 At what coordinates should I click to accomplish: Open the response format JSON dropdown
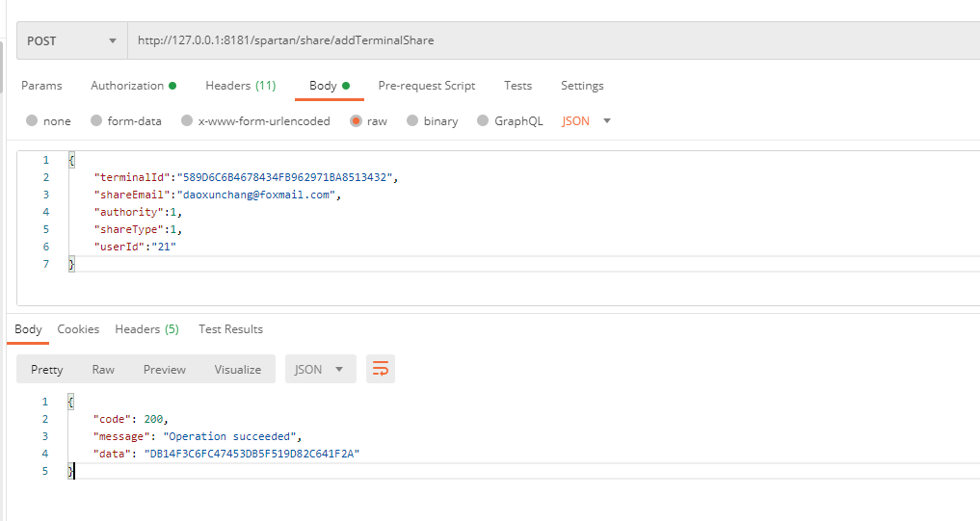pyautogui.click(x=320, y=369)
